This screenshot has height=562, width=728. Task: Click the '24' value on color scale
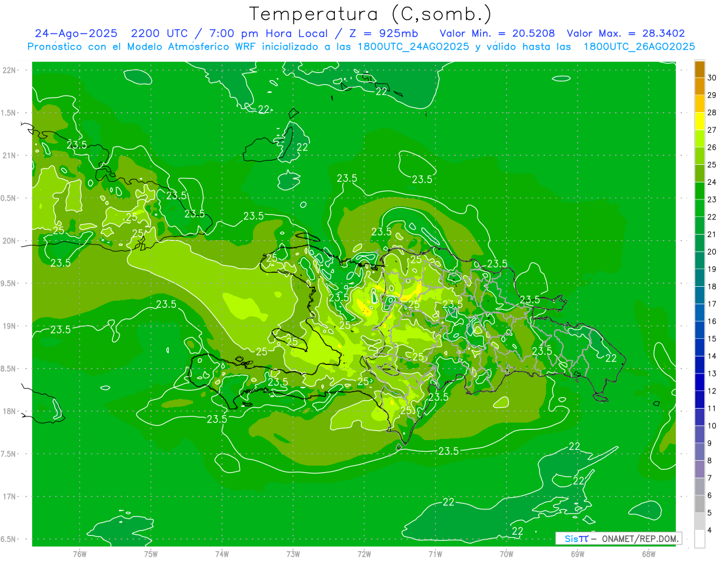712,182
